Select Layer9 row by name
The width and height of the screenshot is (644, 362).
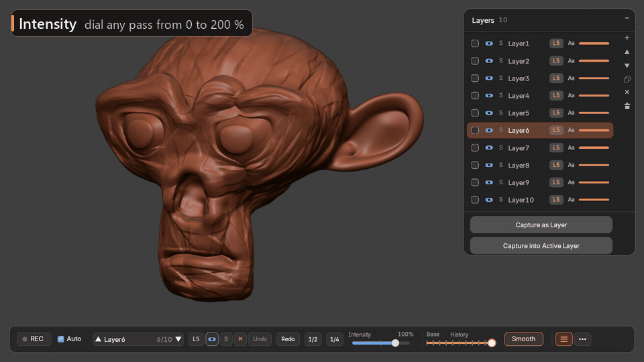[519, 182]
